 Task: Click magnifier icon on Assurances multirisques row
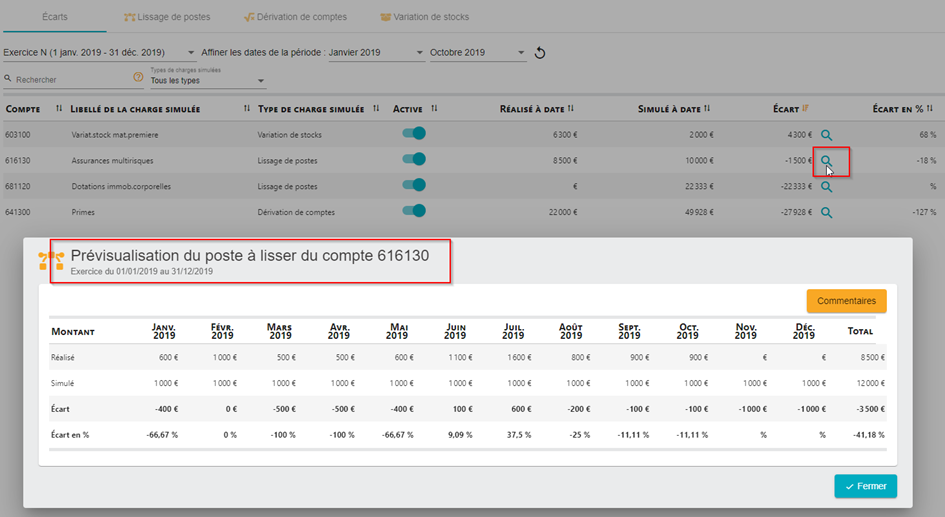click(x=826, y=160)
